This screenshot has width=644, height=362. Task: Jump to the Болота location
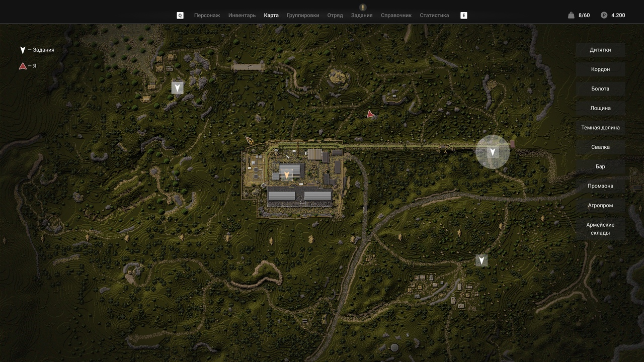(600, 88)
